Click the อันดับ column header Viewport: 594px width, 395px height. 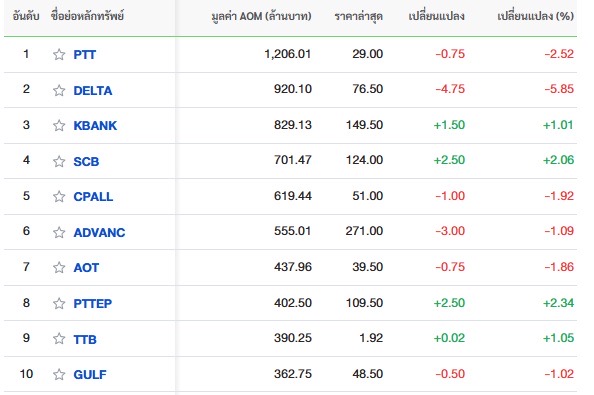click(26, 16)
